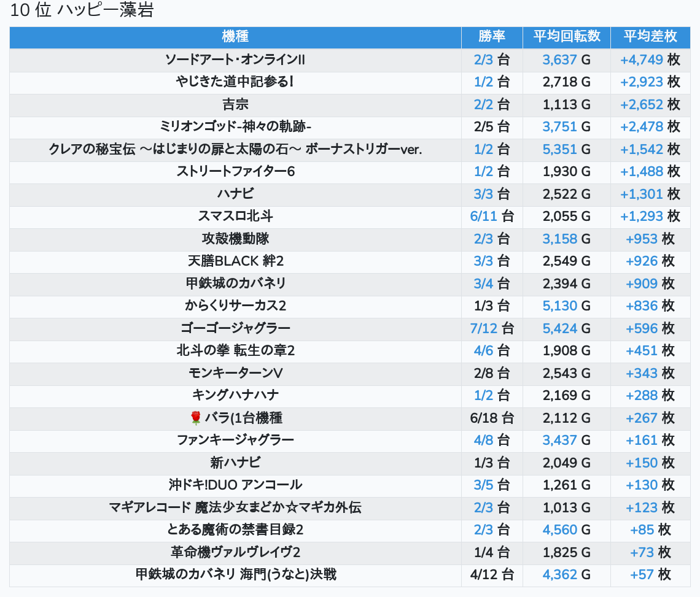Click the difference value +2,923 枚
Screen dimensions: 700x597
(650, 82)
